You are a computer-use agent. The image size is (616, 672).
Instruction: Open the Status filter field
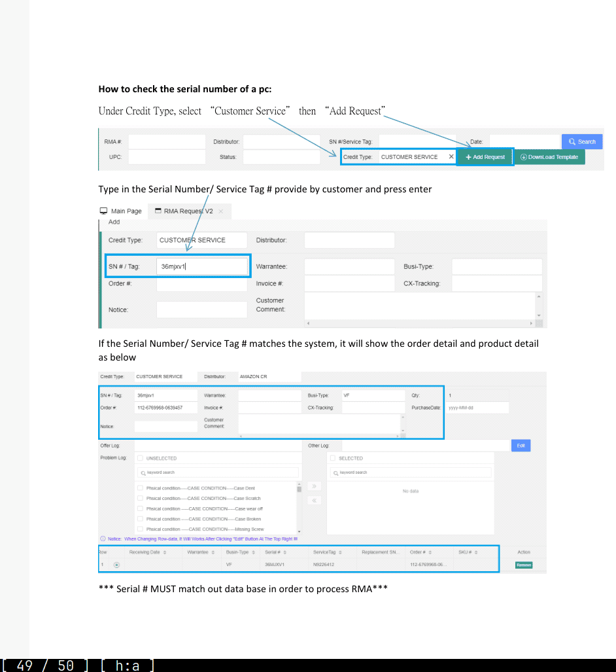coord(281,157)
